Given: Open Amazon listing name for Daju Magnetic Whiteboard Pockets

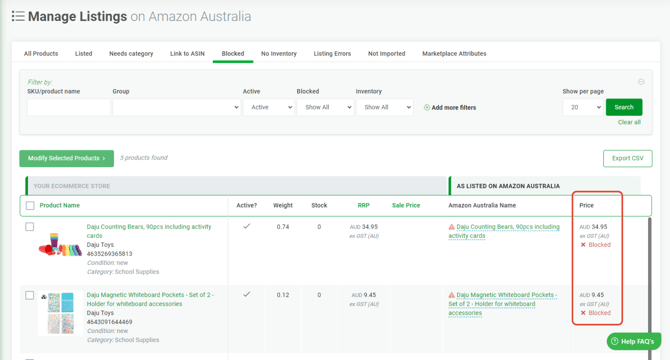Looking at the screenshot, I should coord(503,304).
